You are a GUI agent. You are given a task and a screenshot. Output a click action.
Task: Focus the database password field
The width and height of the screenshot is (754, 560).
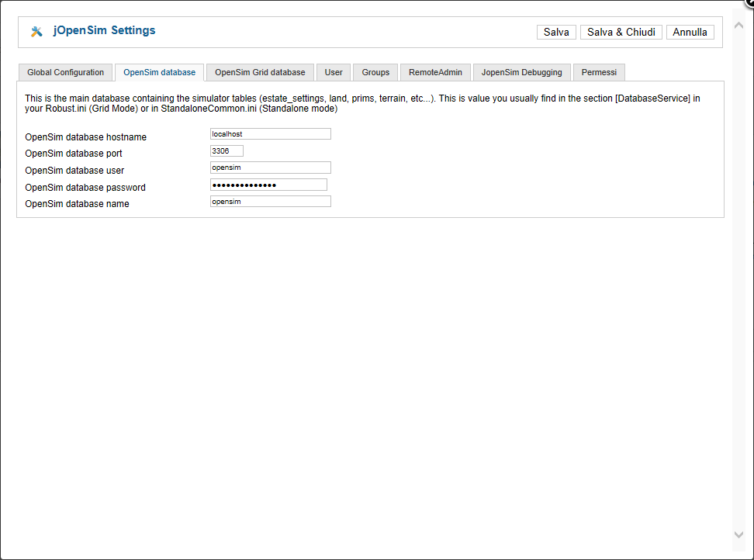pos(268,185)
